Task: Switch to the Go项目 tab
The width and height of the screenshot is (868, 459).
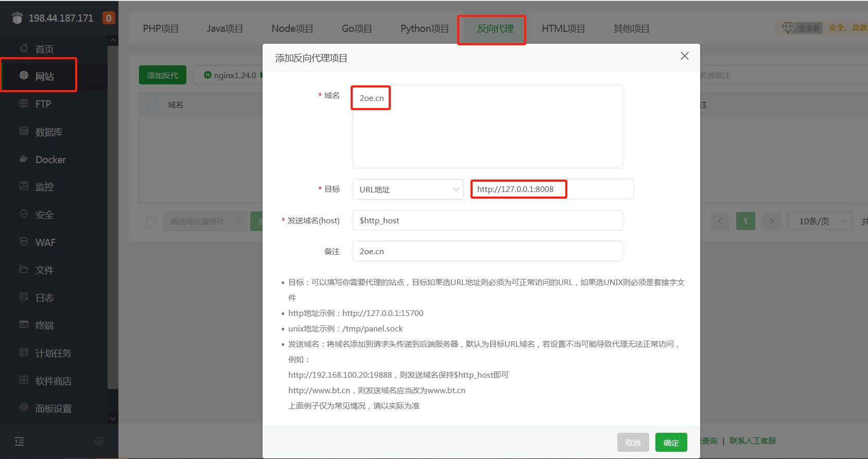Action: pyautogui.click(x=357, y=29)
